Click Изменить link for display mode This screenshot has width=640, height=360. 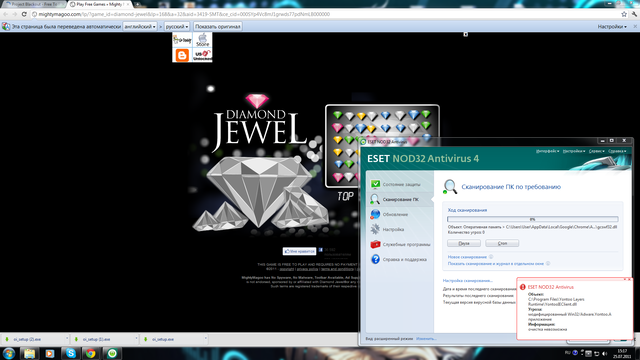[426, 339]
